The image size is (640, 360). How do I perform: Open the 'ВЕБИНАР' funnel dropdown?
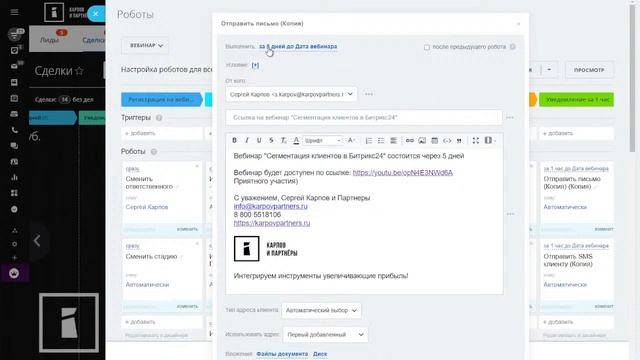point(146,46)
